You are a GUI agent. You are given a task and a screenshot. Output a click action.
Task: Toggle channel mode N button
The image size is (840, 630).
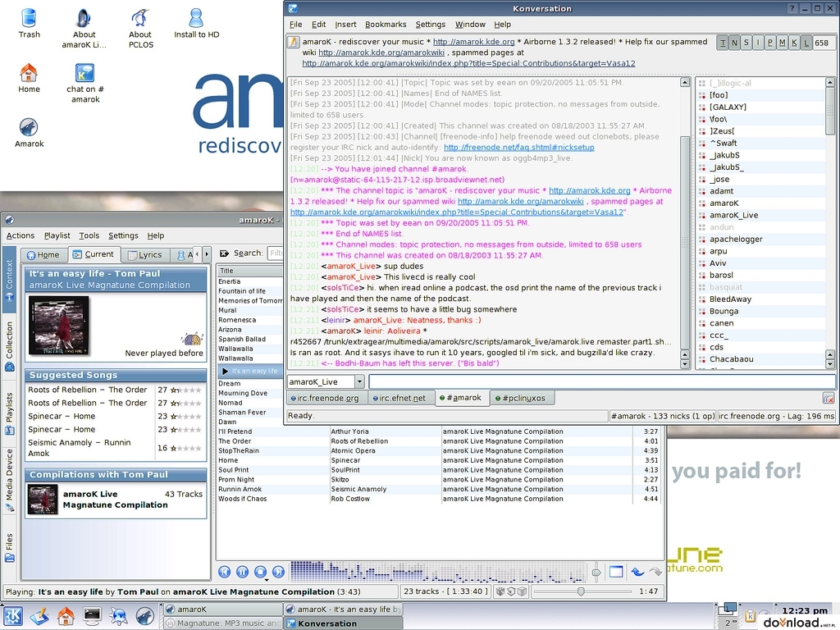(734, 43)
